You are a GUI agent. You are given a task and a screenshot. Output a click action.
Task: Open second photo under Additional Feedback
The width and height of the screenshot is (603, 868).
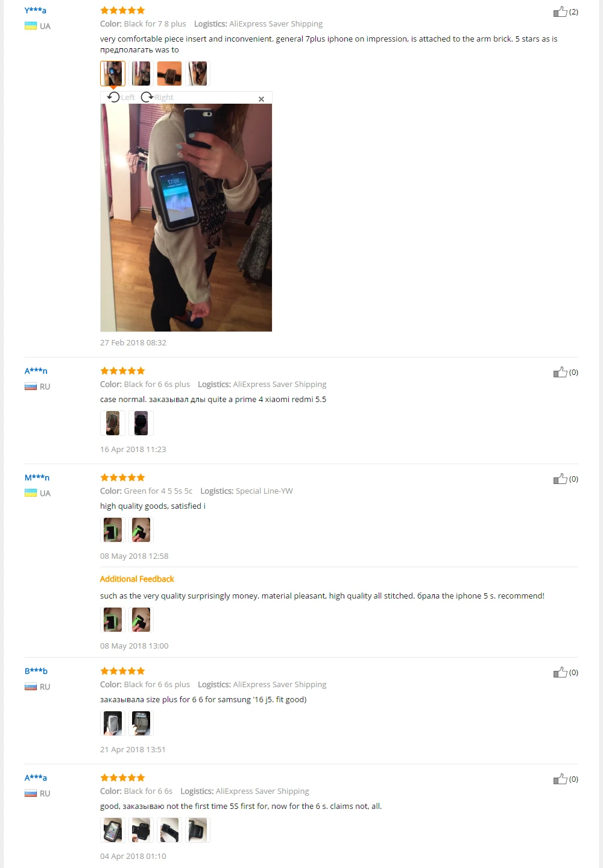point(141,620)
